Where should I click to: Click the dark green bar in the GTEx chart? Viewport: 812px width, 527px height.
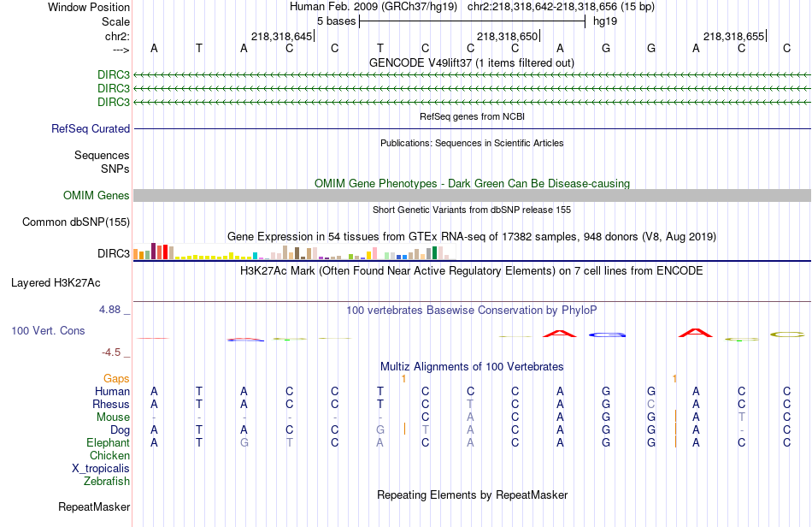[x=434, y=253]
